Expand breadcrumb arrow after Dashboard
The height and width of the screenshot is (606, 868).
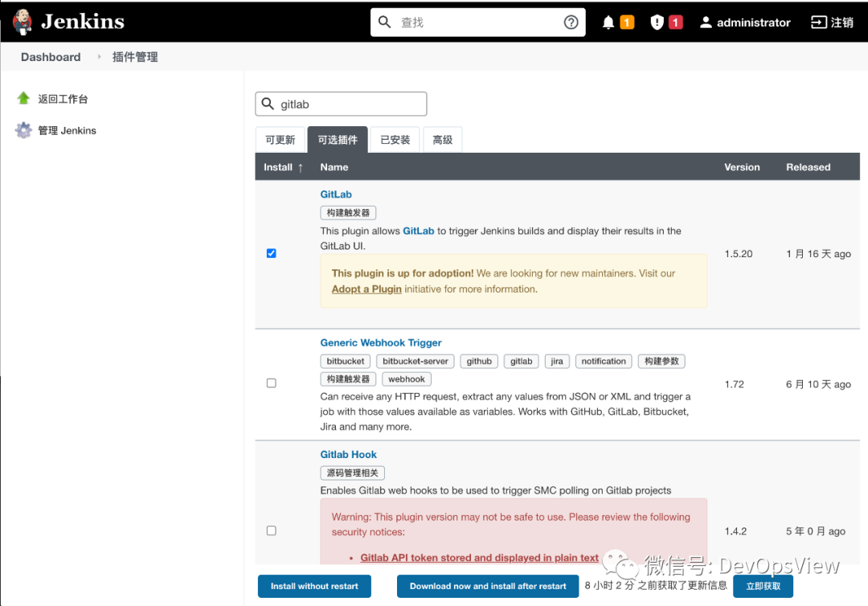(99, 57)
